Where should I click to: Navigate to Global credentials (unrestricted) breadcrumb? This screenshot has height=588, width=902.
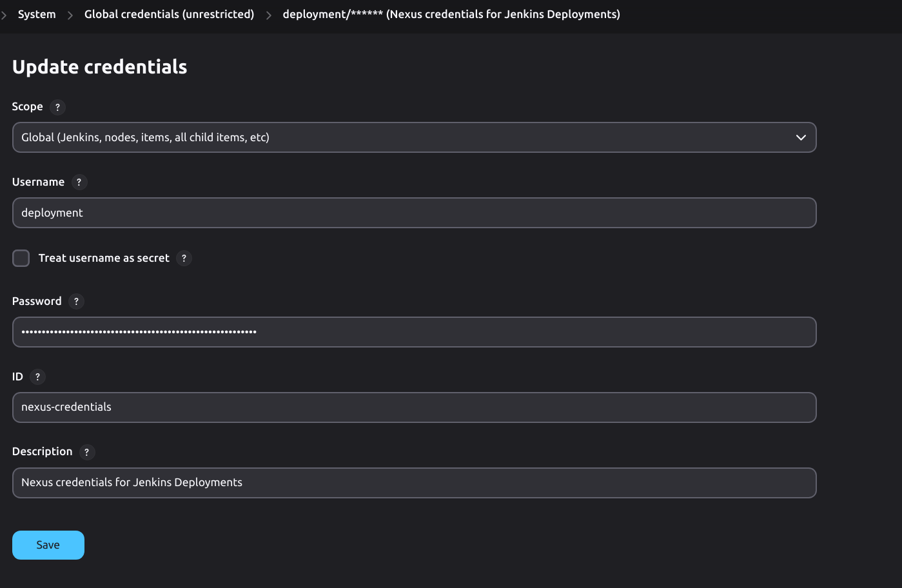pos(169,14)
